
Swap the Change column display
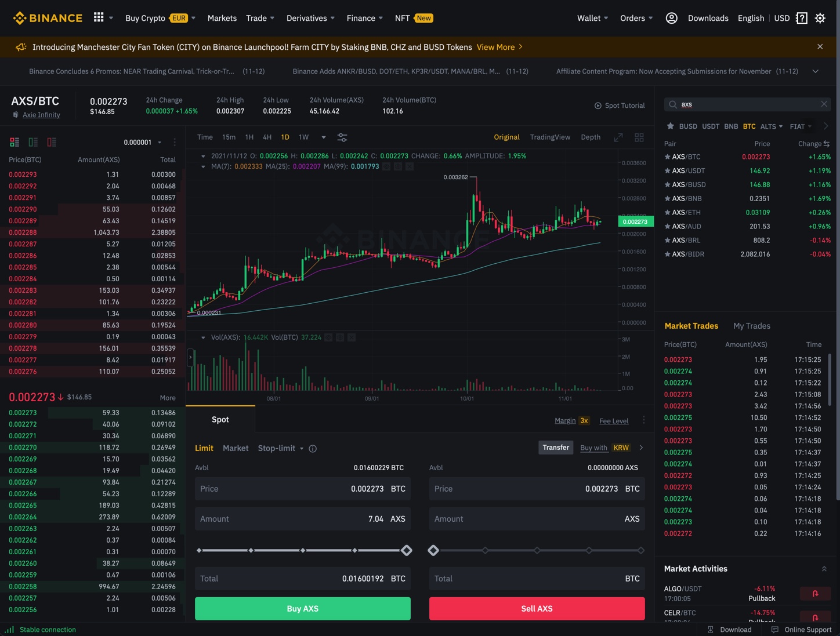826,144
